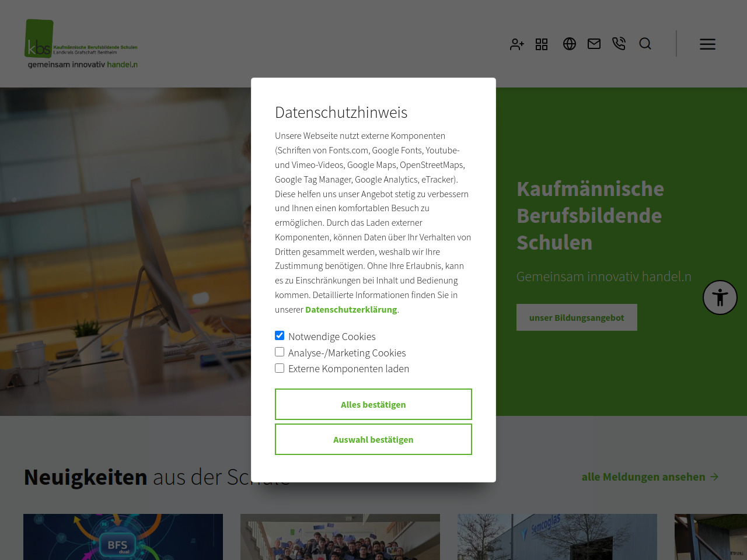Open the hamburger main menu
Viewport: 747px width, 560px height.
point(707,44)
